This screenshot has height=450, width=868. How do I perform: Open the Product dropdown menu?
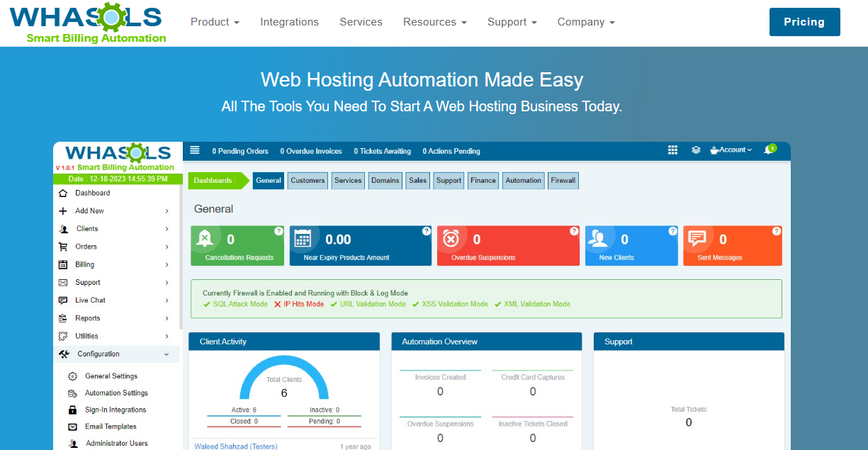click(x=215, y=22)
